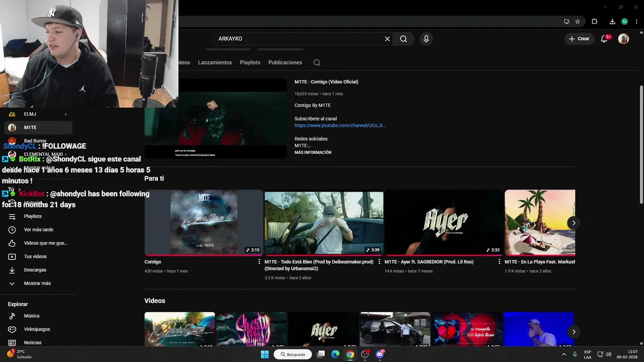Open the Chrome profile M avatar
The height and width of the screenshot is (362, 644).
624,22
